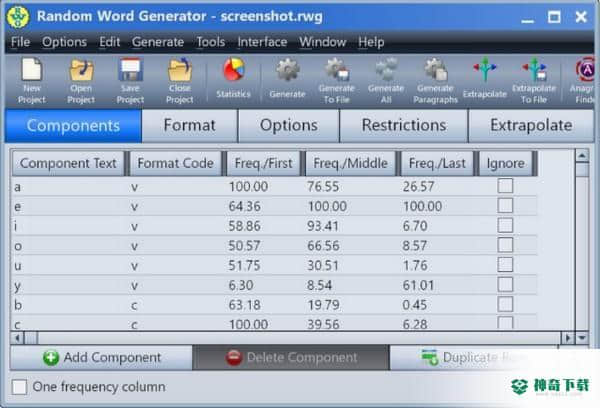Sort by Component Text column header
The image size is (600, 408).
[x=68, y=163]
